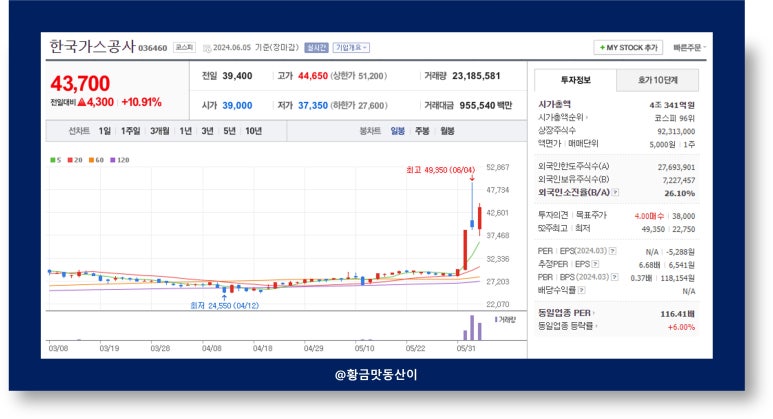Select the 5년 line chart period

(x=229, y=131)
